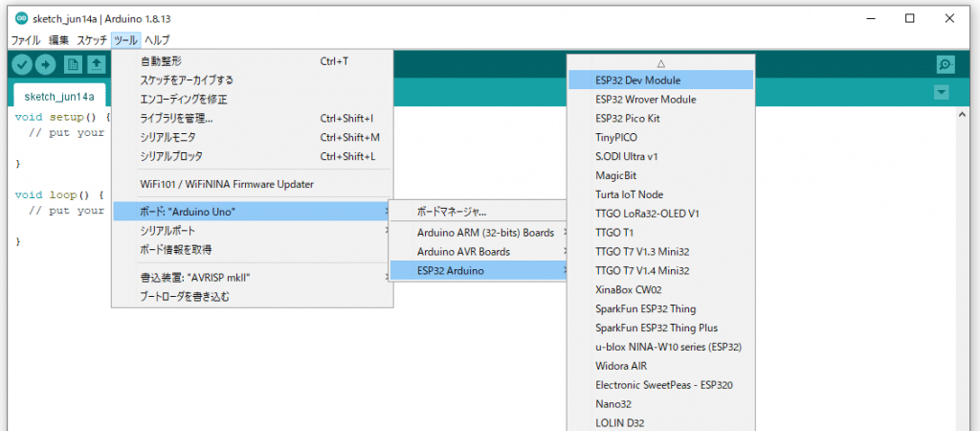Viewport: 980px width, 431px height.
Task: Click the scroll-up triangle atop board list
Action: [660, 61]
